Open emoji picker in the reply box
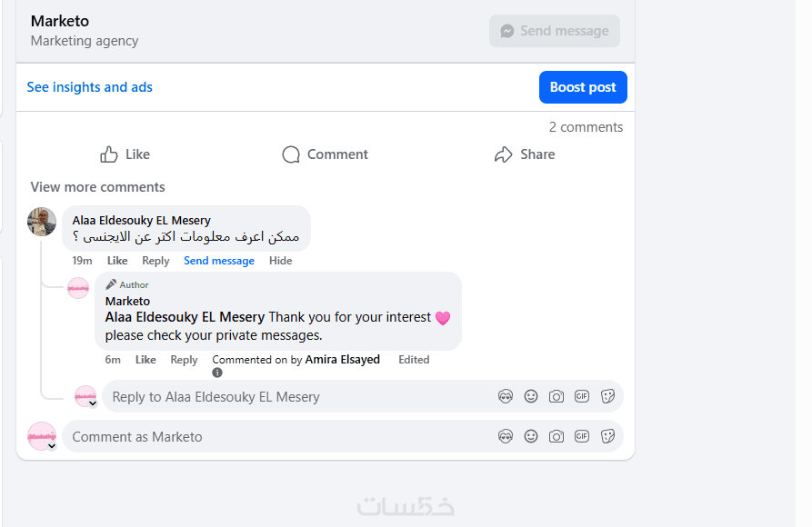The width and height of the screenshot is (812, 527). (x=531, y=396)
